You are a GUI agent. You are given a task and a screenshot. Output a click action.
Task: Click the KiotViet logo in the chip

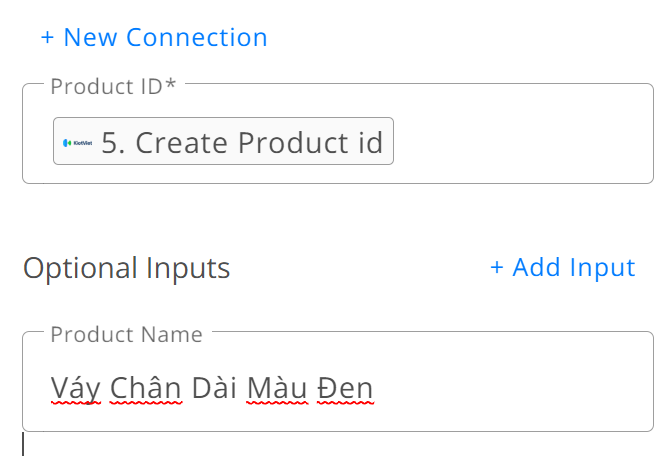pos(78,143)
